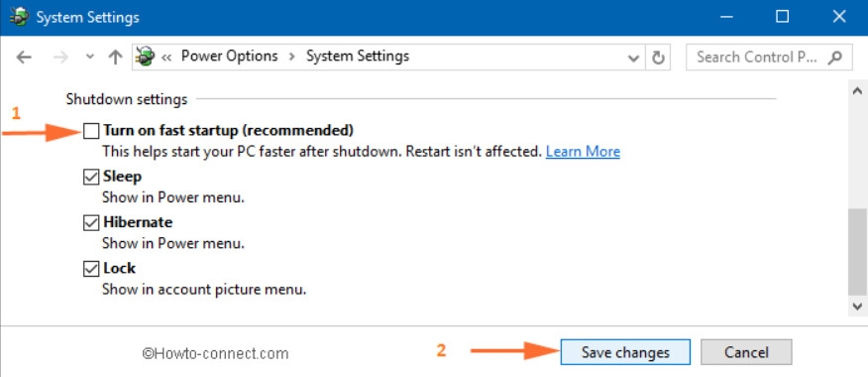The image size is (868, 377).
Task: Click the back navigation arrow
Action: [x=24, y=57]
